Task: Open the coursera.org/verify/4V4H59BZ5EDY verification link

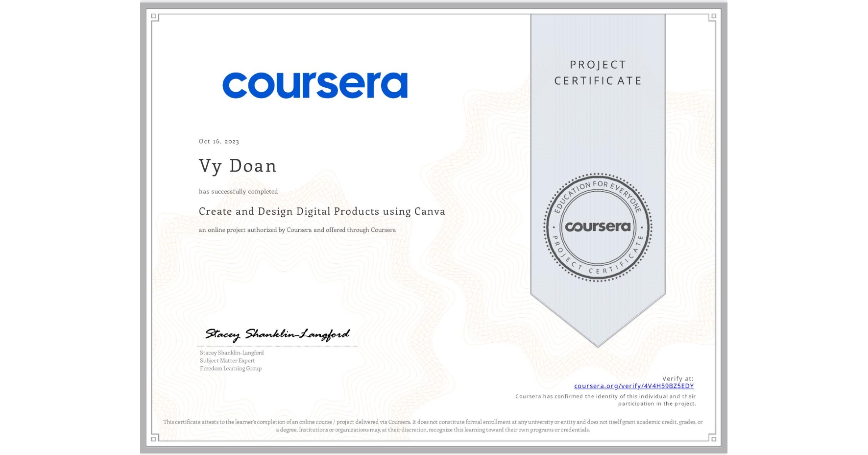Action: (x=634, y=387)
